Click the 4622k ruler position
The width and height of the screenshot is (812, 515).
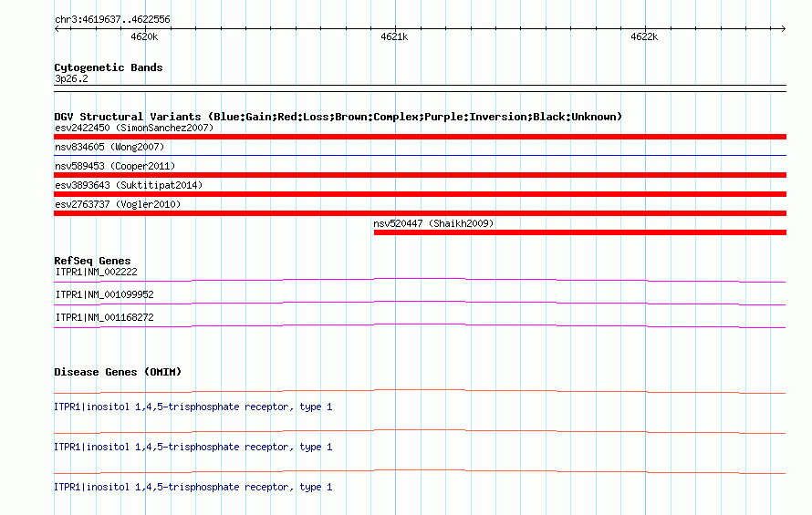(644, 36)
